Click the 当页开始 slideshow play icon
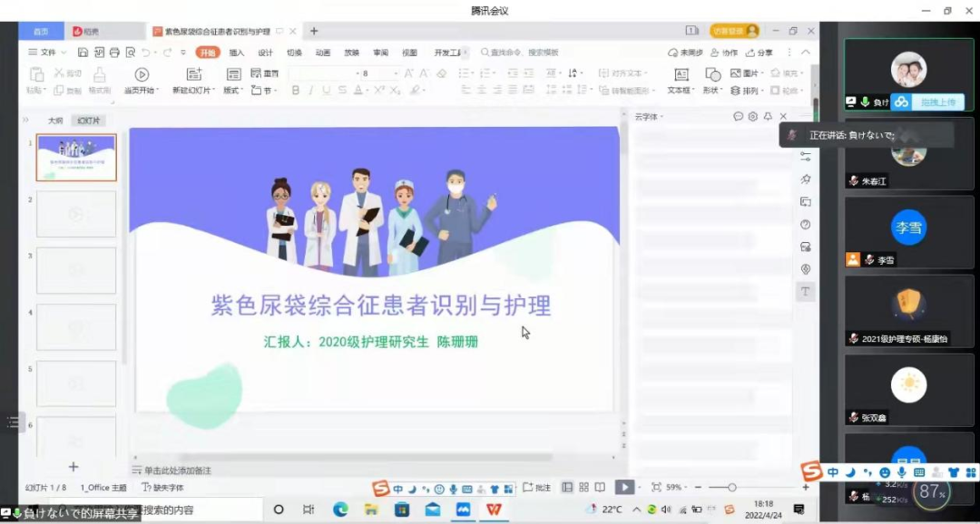Image resolution: width=980 pixels, height=524 pixels. coord(142,75)
